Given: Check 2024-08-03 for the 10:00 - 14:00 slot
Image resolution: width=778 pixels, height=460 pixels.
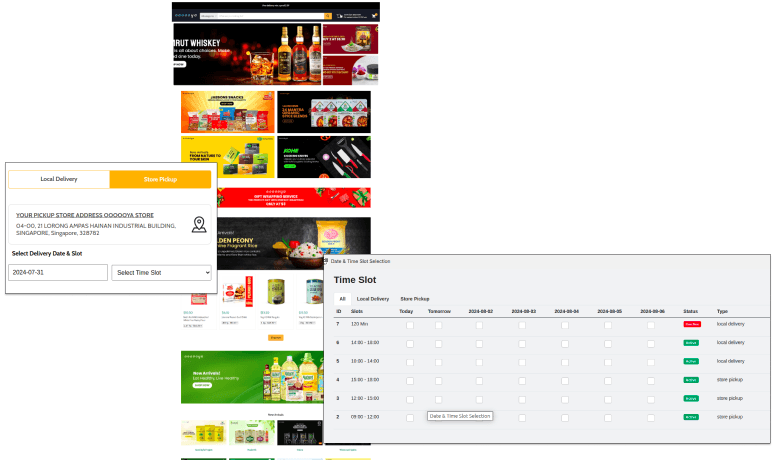Looking at the screenshot, I should click(x=522, y=362).
